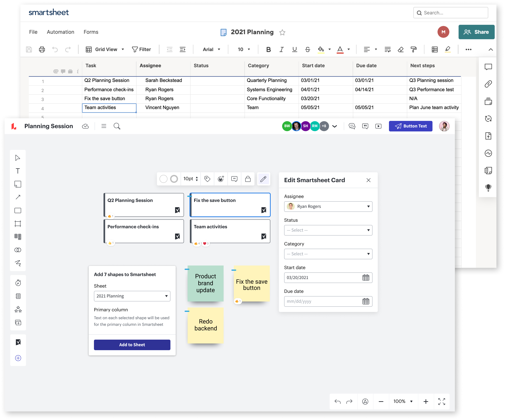505x420 pixels.
Task: Open the Automation menu
Action: click(x=60, y=32)
